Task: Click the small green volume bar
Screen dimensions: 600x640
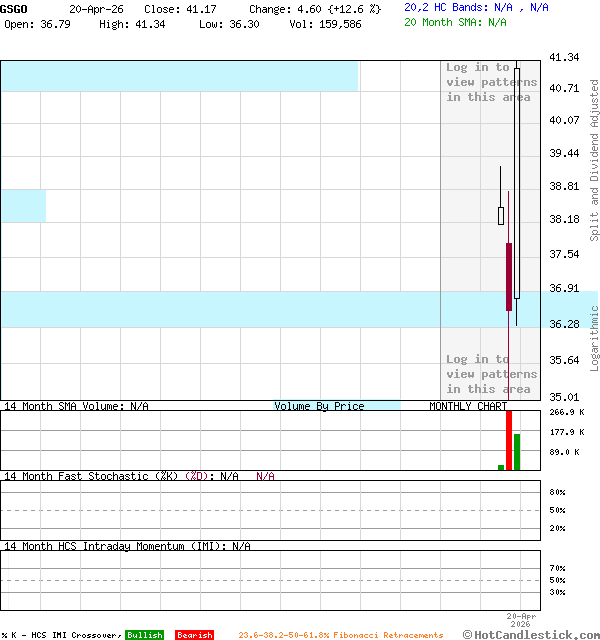Action: point(501,466)
